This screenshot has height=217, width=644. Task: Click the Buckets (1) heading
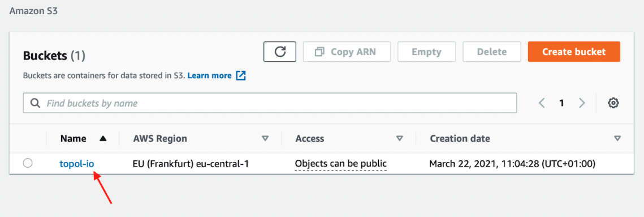coord(54,55)
